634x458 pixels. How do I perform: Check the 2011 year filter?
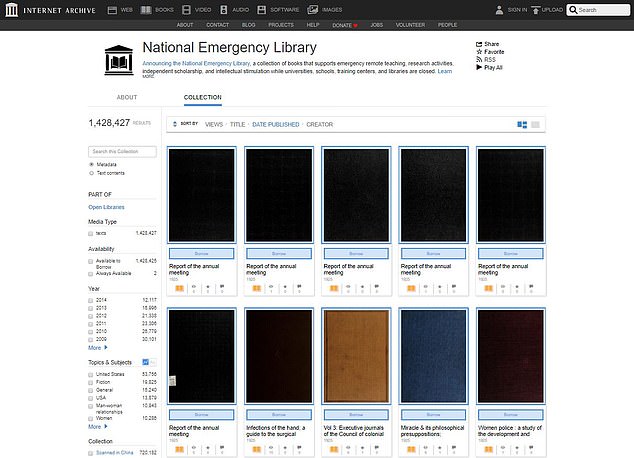(91, 324)
